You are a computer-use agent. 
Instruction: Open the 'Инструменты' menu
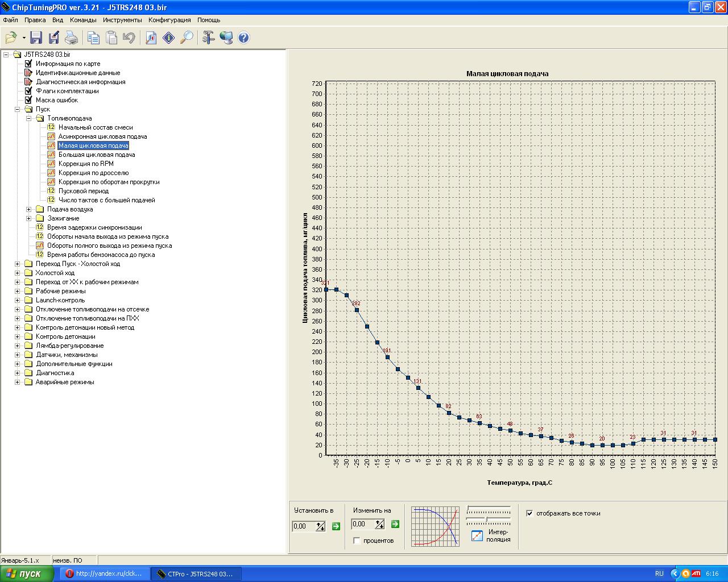pyautogui.click(x=122, y=20)
